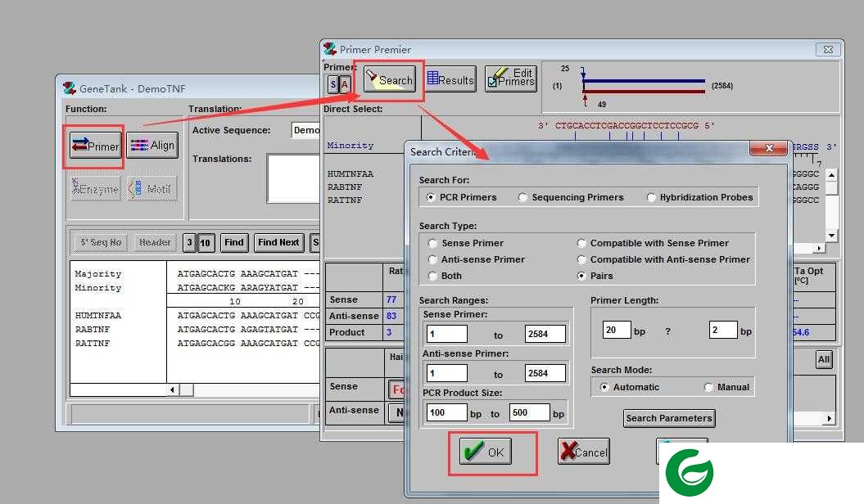The width and height of the screenshot is (864, 504).
Task: Choose PCR Primers option
Action: 463,197
